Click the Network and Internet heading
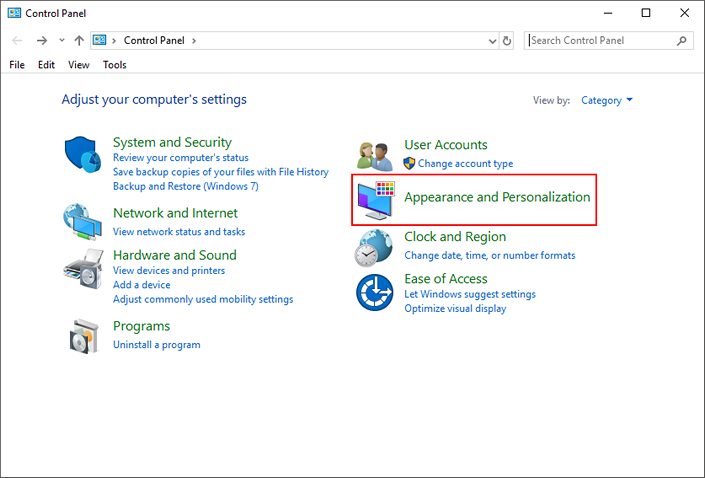 175,213
